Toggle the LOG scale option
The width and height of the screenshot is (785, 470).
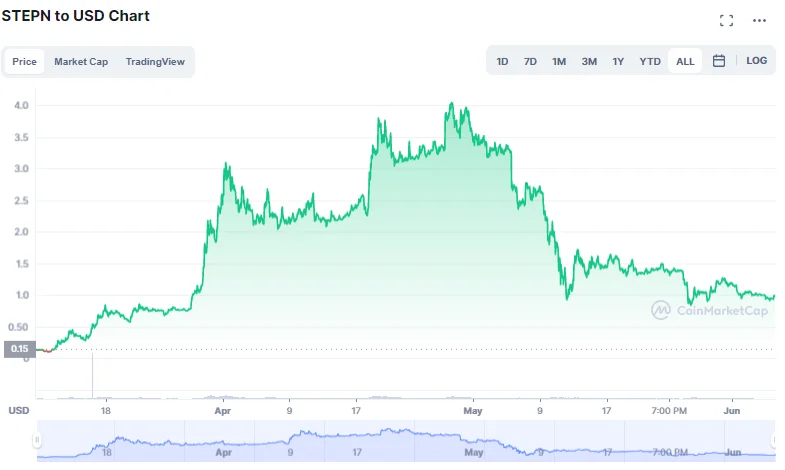[756, 61]
